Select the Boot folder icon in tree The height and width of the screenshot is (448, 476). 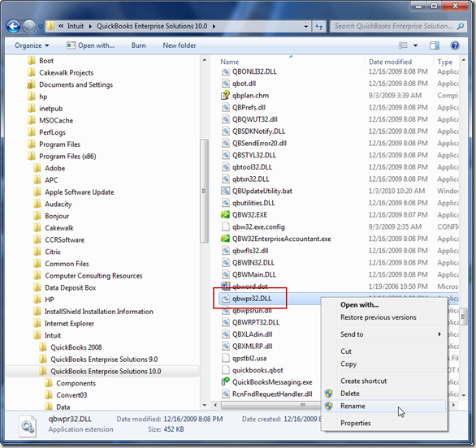31,61
